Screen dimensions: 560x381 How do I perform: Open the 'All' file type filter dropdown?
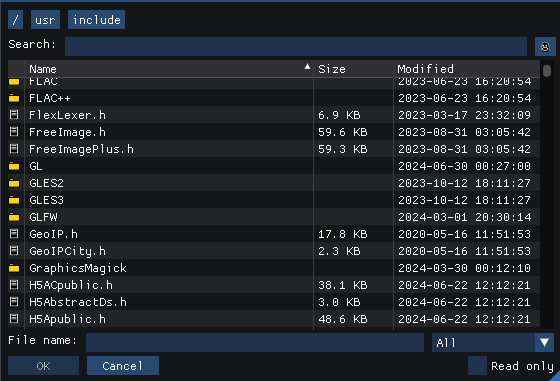click(x=492, y=342)
